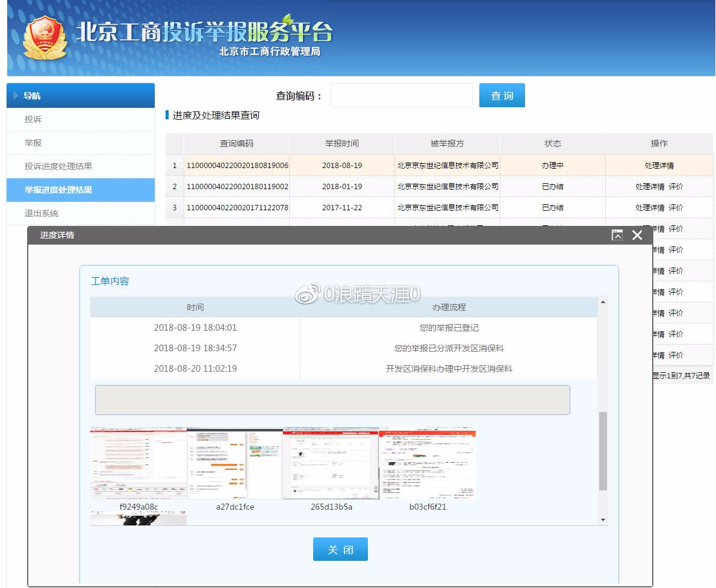The width and height of the screenshot is (716, 588).
Task: Click the dialog's vertical scrollbar thumb
Action: point(603,451)
